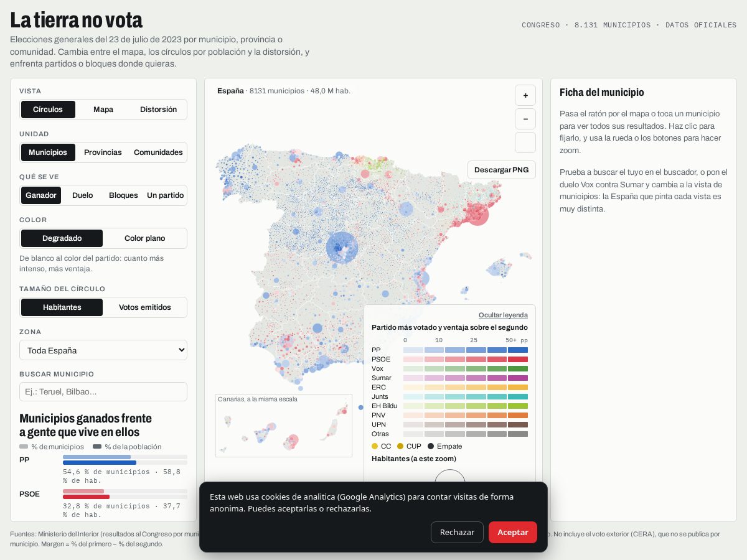Click 'España · 8131 municipios' map header
The width and height of the screenshot is (747, 560).
pyautogui.click(x=284, y=91)
